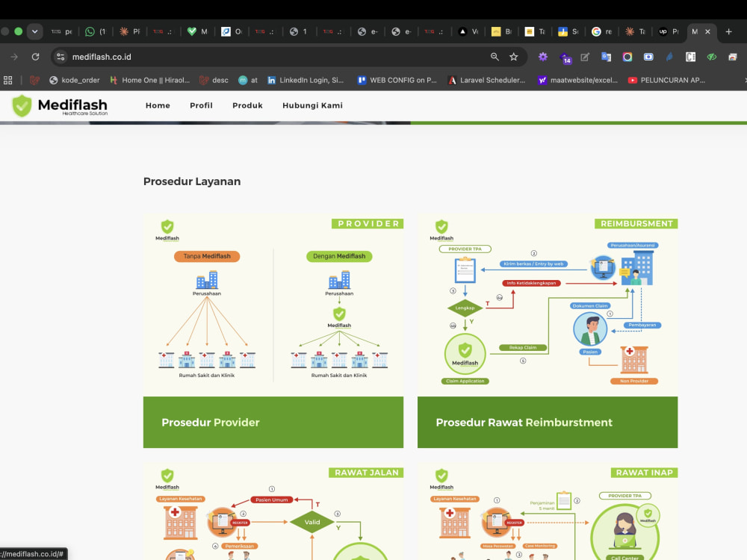Screen dimensions: 747x560
Task: Open the green crossed-eye extension
Action: (712, 57)
